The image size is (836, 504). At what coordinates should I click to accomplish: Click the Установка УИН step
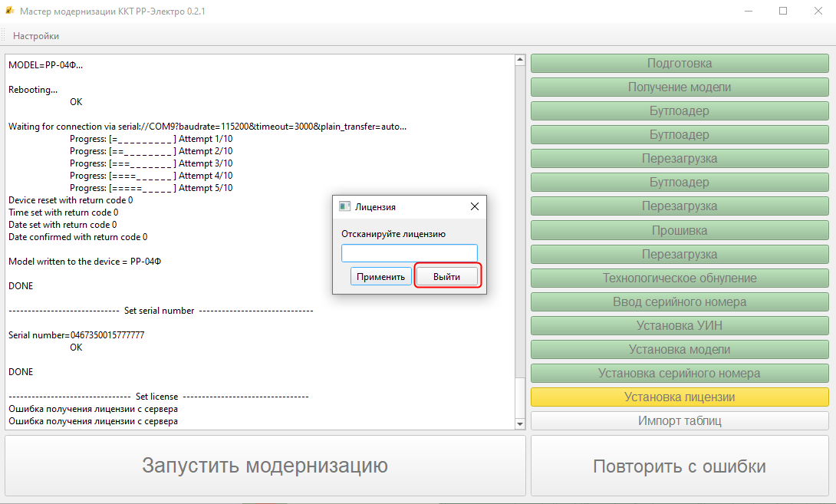679,326
